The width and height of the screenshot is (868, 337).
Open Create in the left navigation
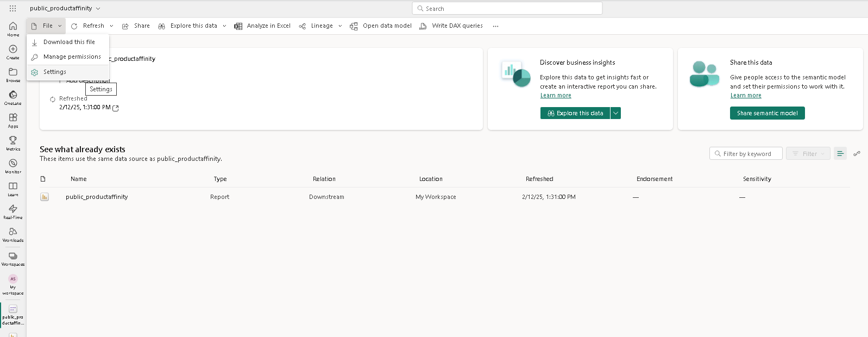(x=13, y=52)
